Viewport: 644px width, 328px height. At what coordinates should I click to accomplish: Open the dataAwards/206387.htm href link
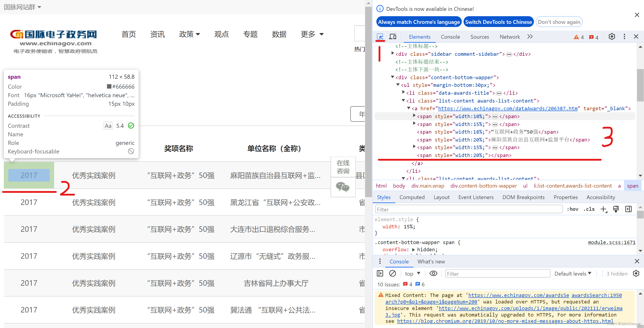coord(508,108)
